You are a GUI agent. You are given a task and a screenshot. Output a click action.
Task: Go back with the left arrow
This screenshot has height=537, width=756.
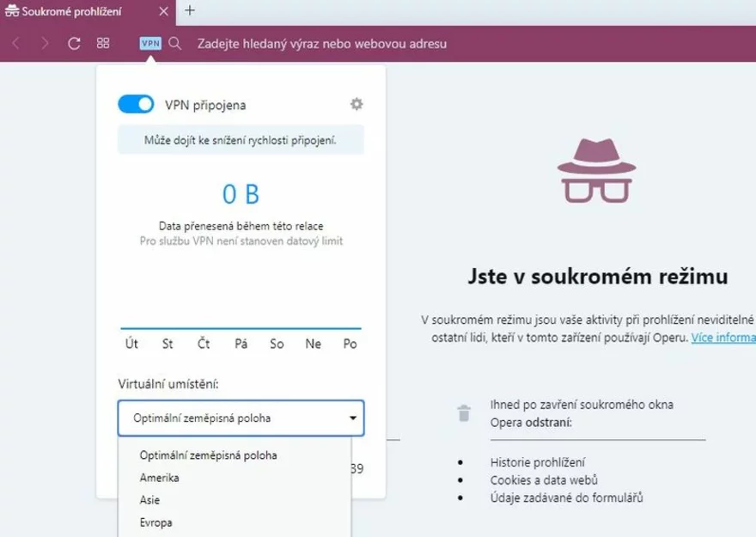click(x=16, y=43)
